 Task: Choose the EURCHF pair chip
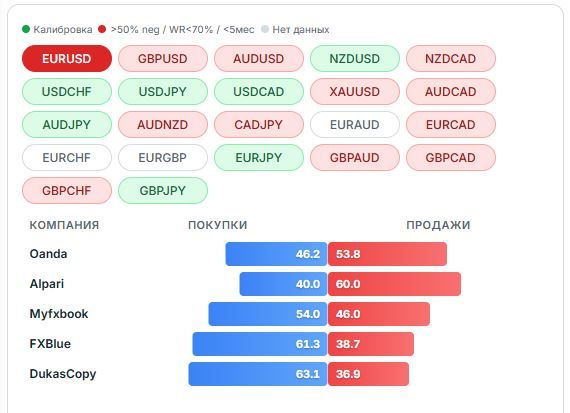click(x=67, y=157)
